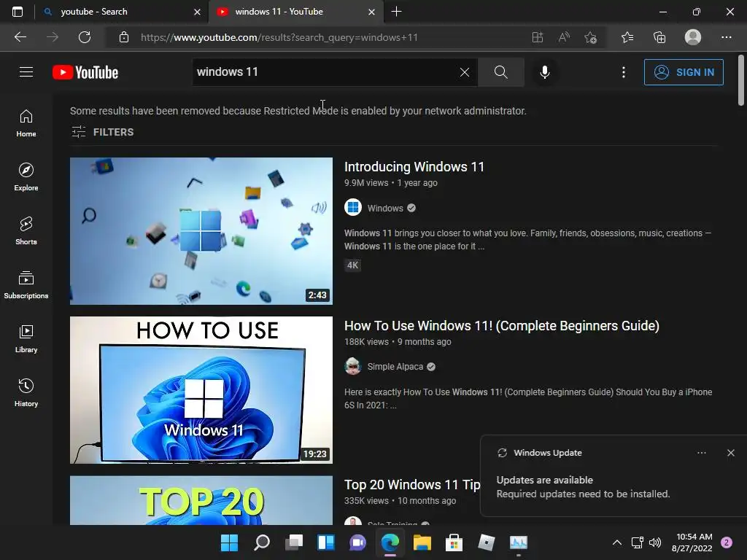
Task: Open the TOP 20 video thumbnail
Action: [x=201, y=500]
